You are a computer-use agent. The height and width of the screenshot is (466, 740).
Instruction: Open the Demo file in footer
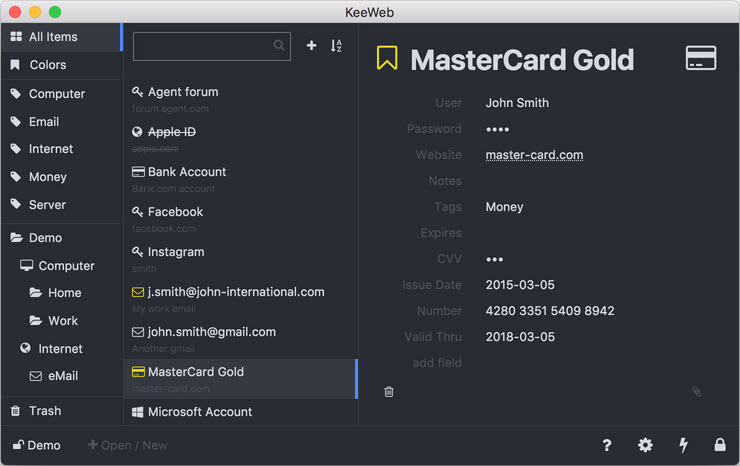[37, 445]
